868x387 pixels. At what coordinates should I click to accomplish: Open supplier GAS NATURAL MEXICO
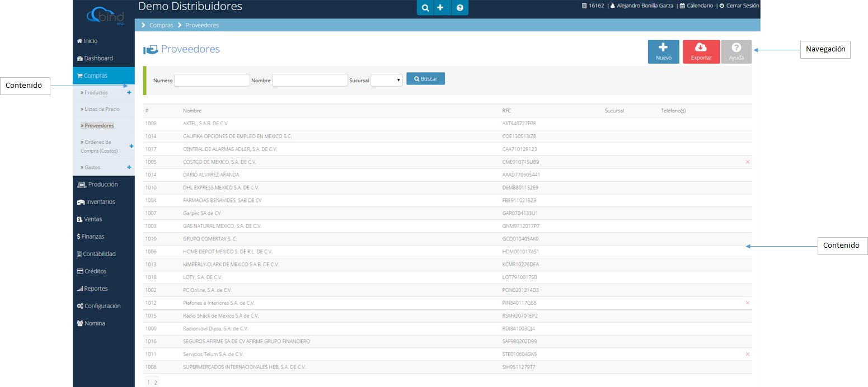pyautogui.click(x=222, y=226)
